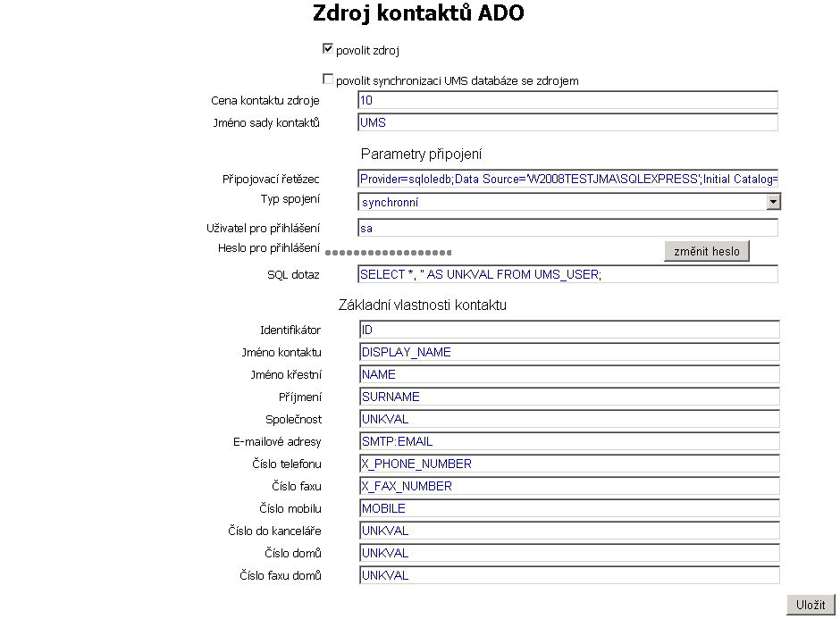
Task: Focus the 'Cena kontaktu zdroje' field
Action: tap(567, 100)
